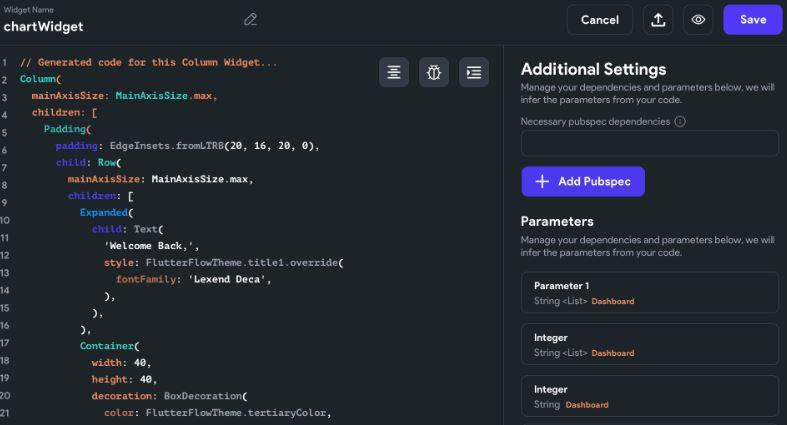Click the generated code comment line
The image size is (787, 425).
point(148,62)
